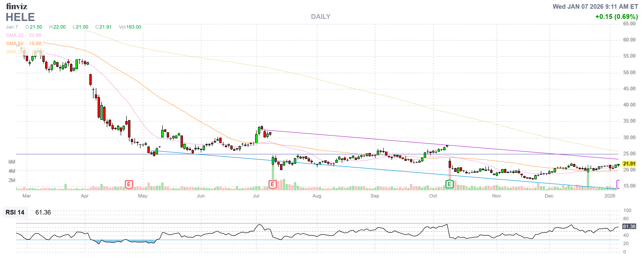Image resolution: width=644 pixels, height=259 pixels.
Task: Click the HELE ticker symbol
Action: coord(20,17)
